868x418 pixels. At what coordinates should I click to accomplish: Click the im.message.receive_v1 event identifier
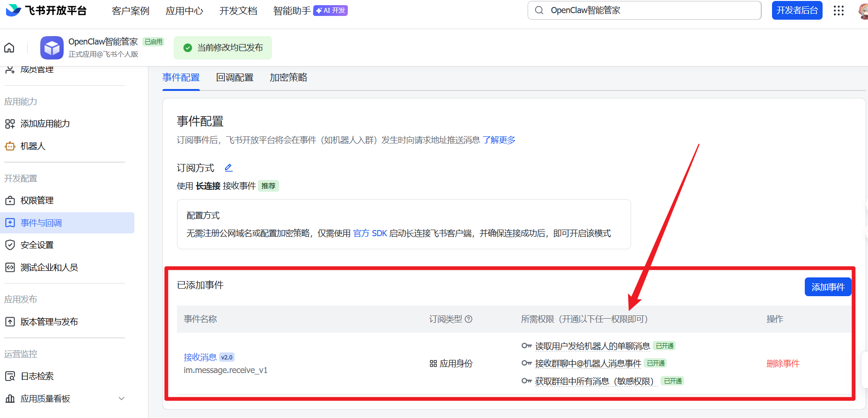click(226, 370)
